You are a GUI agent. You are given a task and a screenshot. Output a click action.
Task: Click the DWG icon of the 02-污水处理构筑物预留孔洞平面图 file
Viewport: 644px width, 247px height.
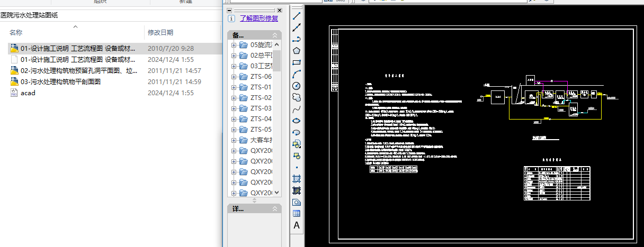(14, 70)
